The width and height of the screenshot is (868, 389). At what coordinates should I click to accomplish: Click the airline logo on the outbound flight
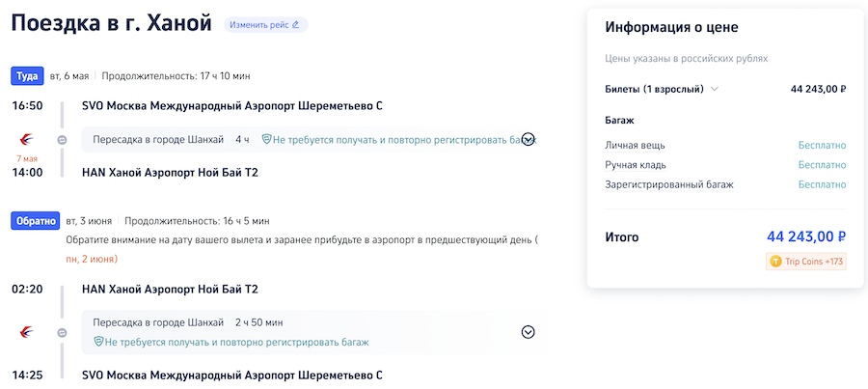tap(26, 139)
